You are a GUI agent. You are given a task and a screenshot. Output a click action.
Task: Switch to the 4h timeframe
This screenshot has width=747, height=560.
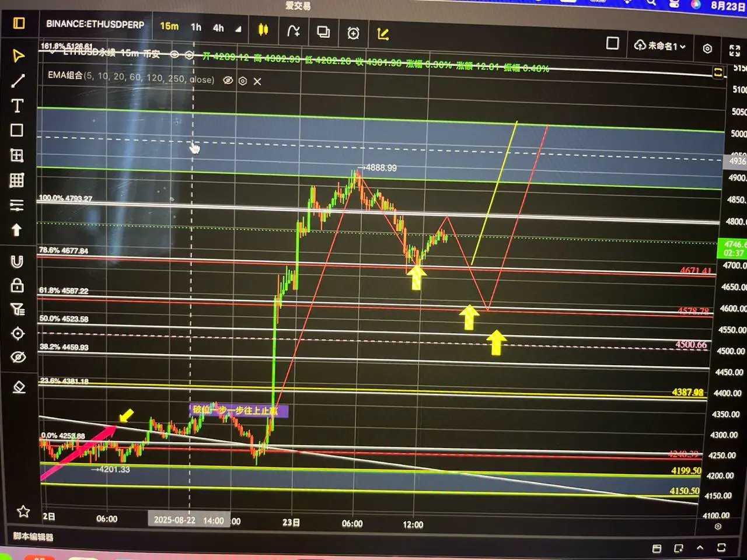pyautogui.click(x=218, y=28)
